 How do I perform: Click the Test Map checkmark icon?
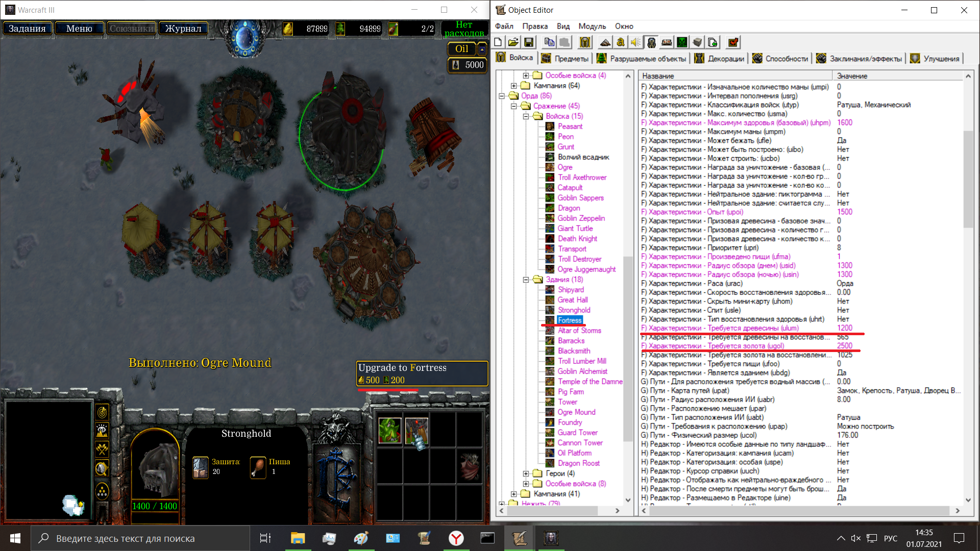(x=733, y=42)
